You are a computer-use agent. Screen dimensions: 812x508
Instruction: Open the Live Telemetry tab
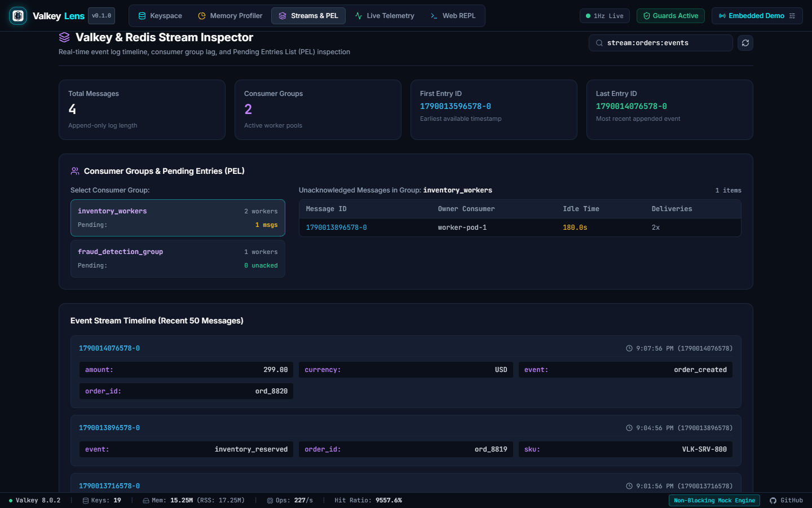point(385,16)
